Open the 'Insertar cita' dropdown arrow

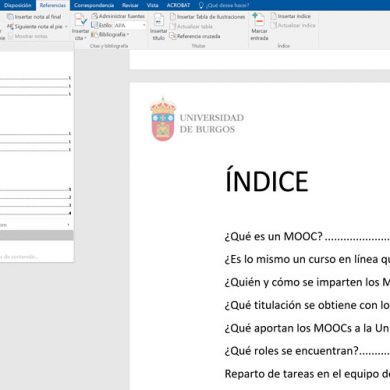[85, 38]
